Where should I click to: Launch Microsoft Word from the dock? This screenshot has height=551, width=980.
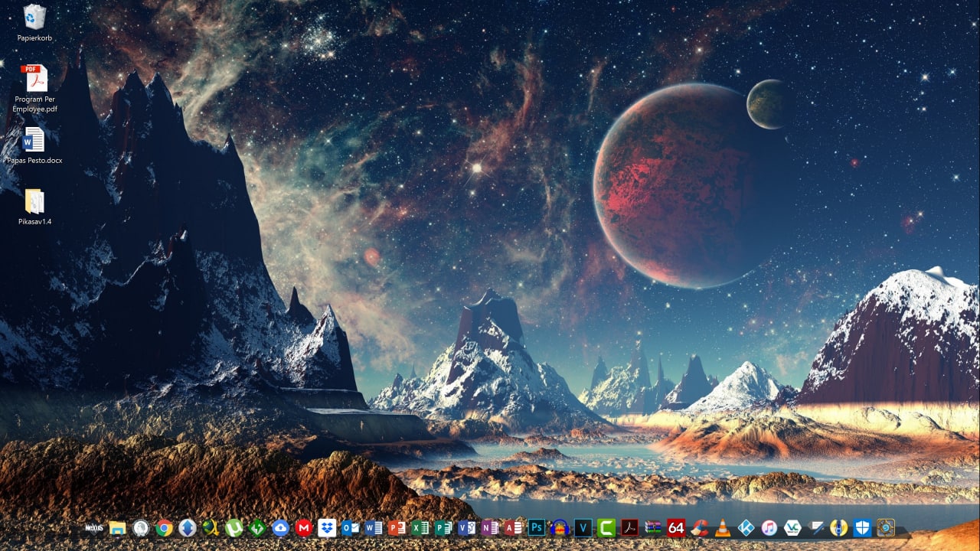(374, 528)
